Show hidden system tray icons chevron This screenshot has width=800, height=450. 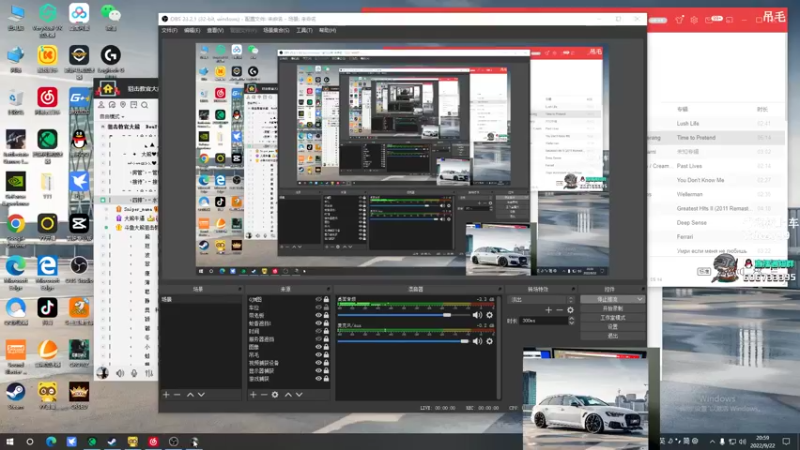point(712,441)
